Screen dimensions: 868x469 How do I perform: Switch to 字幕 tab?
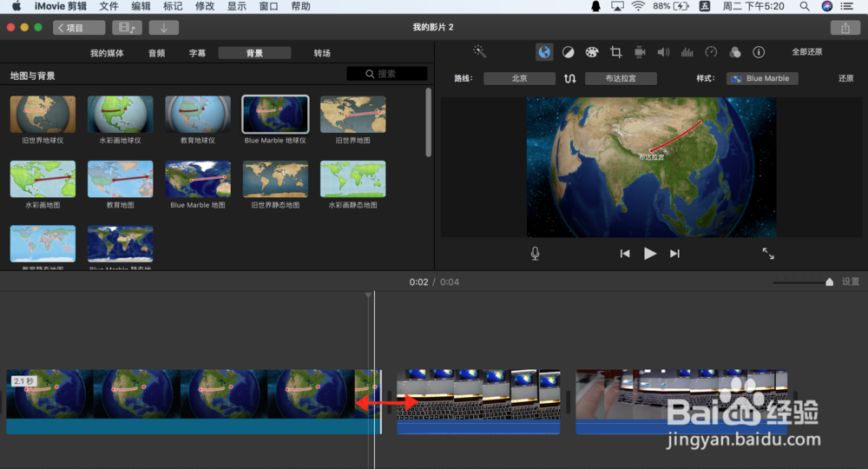tap(197, 53)
